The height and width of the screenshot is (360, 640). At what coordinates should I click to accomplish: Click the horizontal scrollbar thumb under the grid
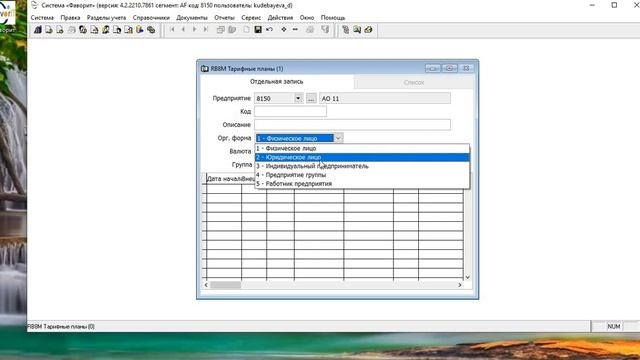coord(225,285)
